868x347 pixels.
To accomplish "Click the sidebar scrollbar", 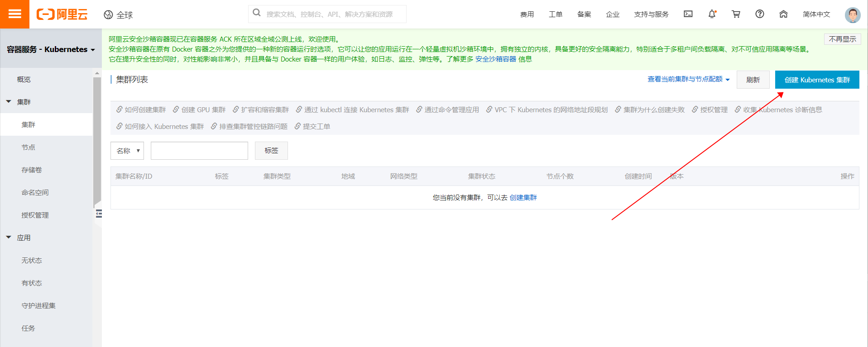I will pos(97,143).
